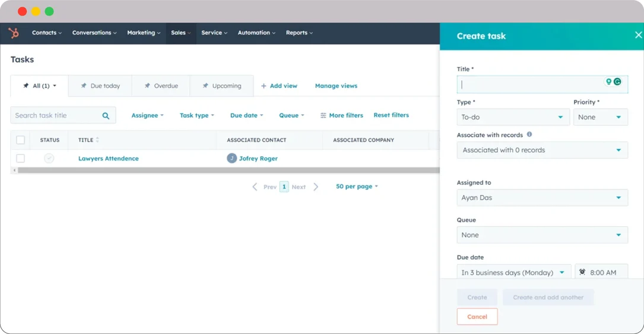The width and height of the screenshot is (644, 334).
Task: Click the Jofrey Roger avatar icon
Action: tap(231, 158)
